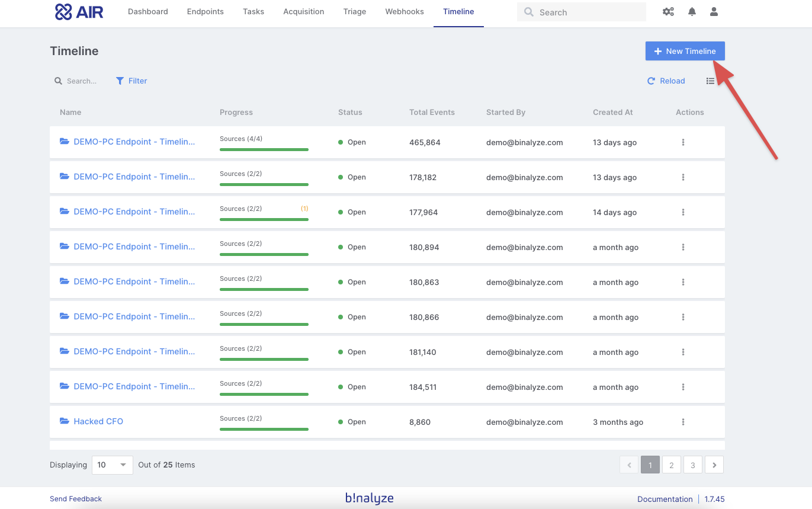812x509 pixels.
Task: Open the Triage tab
Action: click(x=354, y=12)
